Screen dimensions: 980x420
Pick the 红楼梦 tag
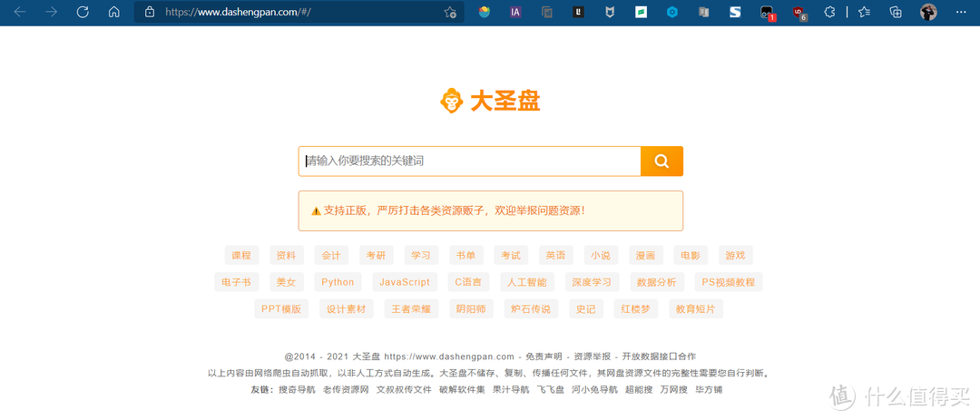pyautogui.click(x=636, y=308)
